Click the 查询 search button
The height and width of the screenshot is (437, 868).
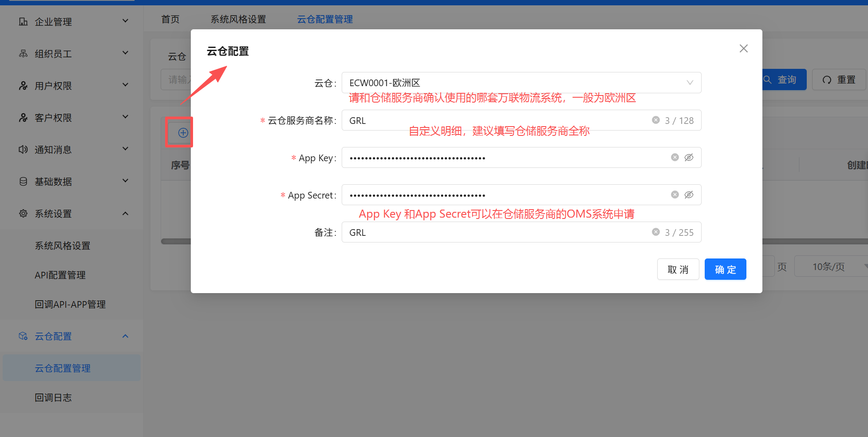click(784, 79)
